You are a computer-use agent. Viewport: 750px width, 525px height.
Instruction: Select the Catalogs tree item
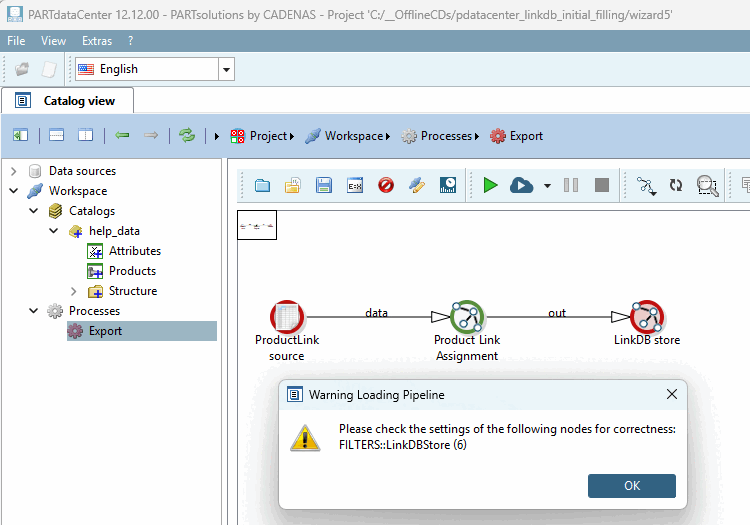point(92,211)
